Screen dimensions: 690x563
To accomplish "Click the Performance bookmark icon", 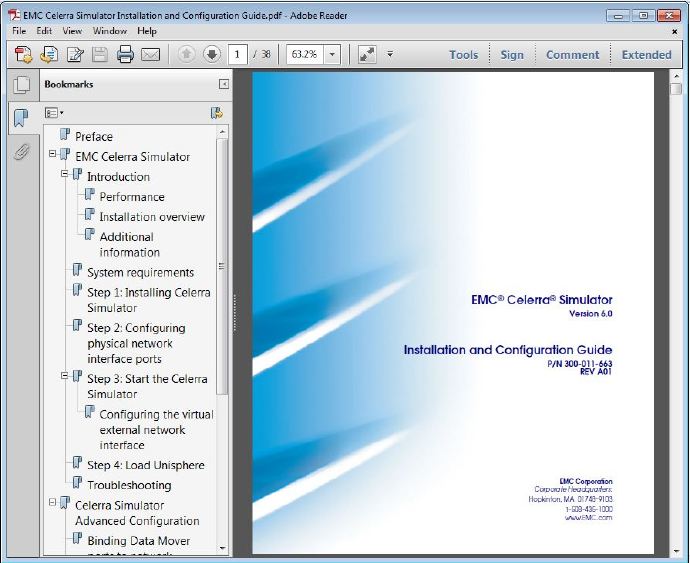I will (89, 195).
